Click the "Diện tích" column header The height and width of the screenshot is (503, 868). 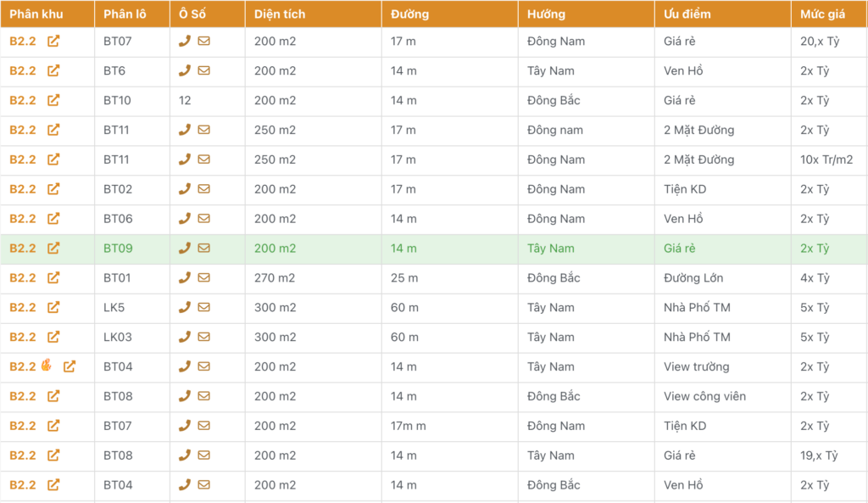click(280, 14)
